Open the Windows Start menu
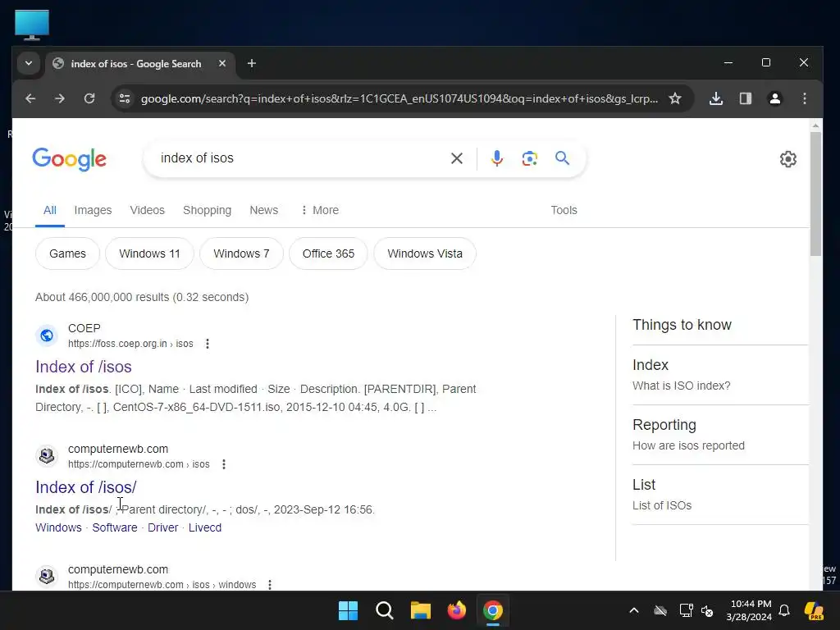This screenshot has height=630, width=840. point(348,610)
